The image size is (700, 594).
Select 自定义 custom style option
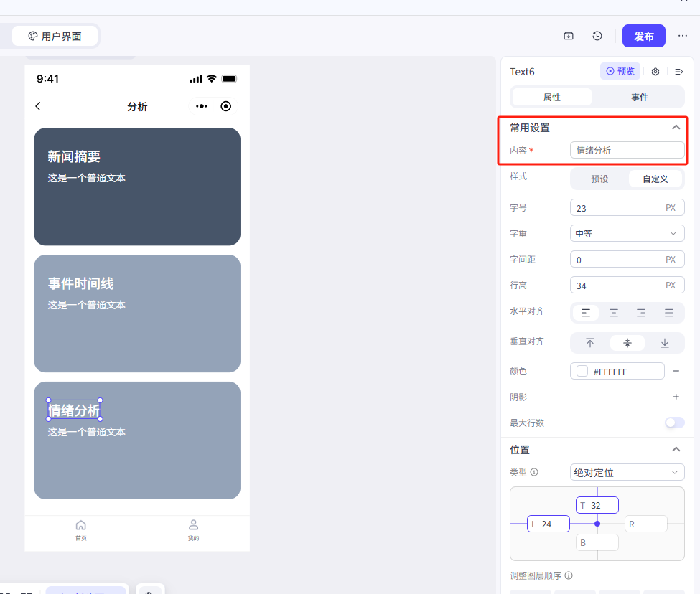(x=655, y=179)
